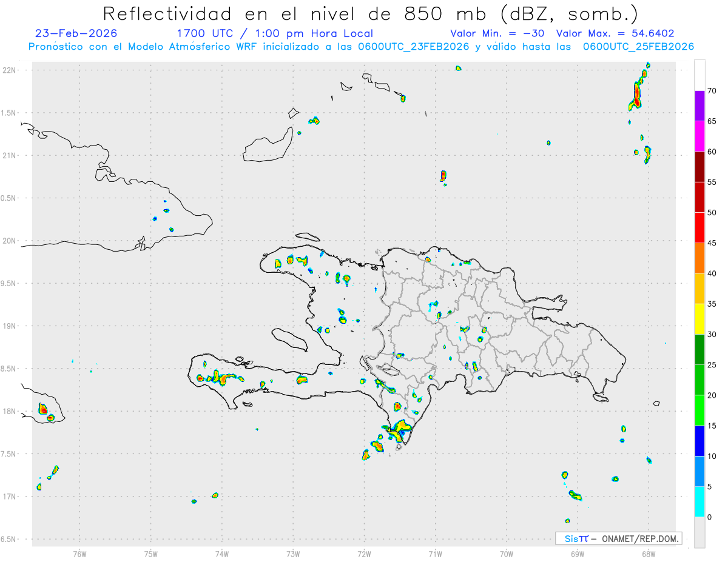Viewport: 728px width, 562px height.
Task: Click the dark blue 10–15 dBZ color bar segment
Action: 699,441
